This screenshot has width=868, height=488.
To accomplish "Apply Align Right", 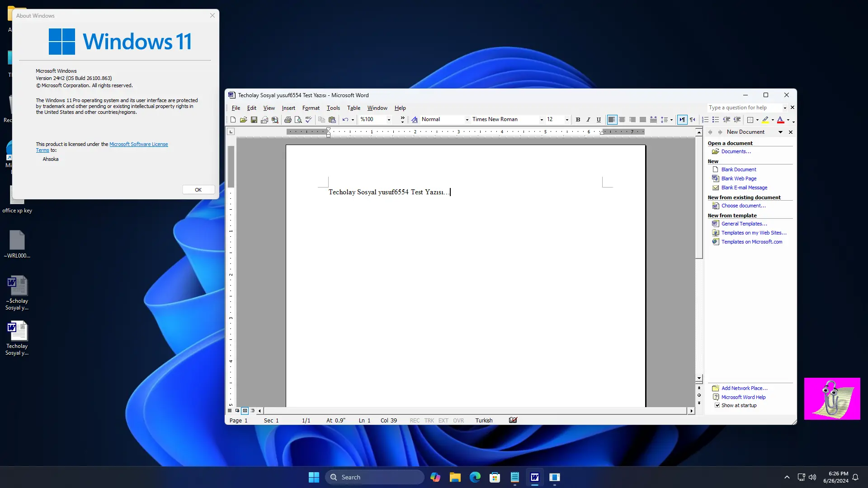I will point(632,120).
